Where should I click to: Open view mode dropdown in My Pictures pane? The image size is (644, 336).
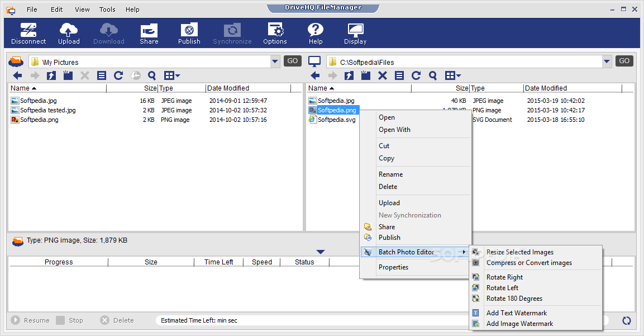point(172,75)
